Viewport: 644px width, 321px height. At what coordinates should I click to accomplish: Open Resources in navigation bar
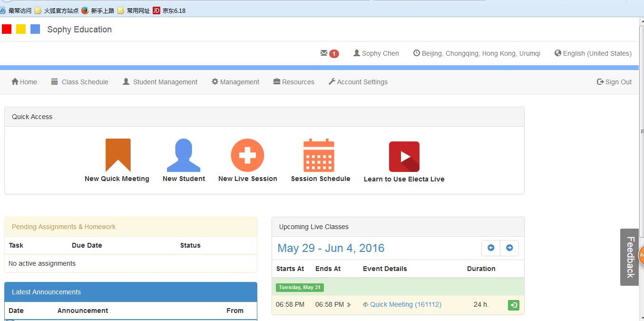click(x=294, y=82)
